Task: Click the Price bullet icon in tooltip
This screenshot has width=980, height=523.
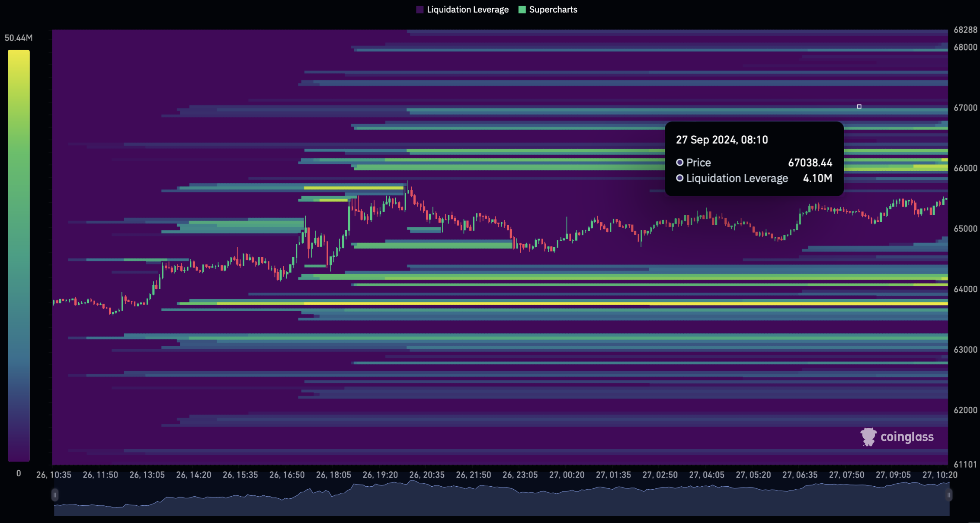Action: (x=680, y=163)
